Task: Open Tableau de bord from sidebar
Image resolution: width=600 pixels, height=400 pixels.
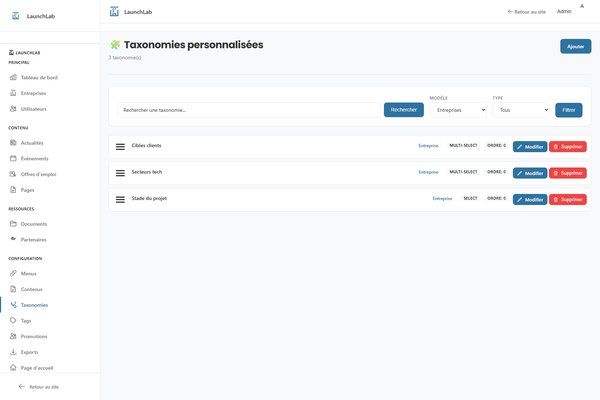Action: coord(38,77)
